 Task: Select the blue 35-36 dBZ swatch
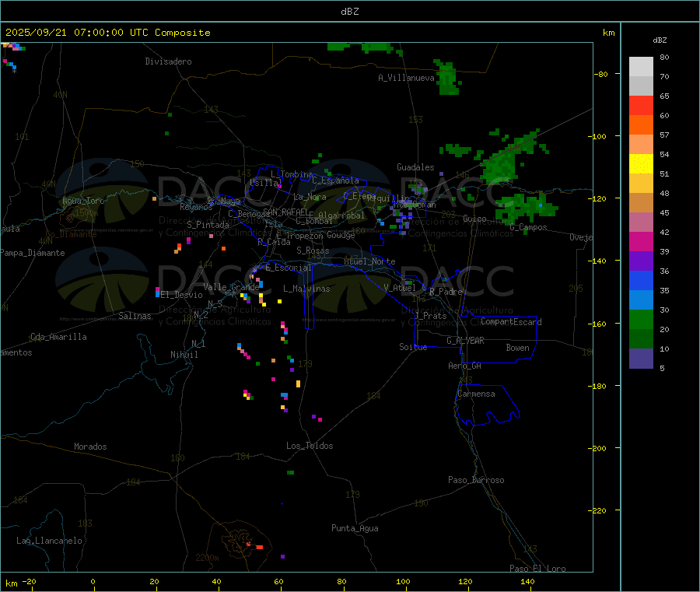click(641, 280)
